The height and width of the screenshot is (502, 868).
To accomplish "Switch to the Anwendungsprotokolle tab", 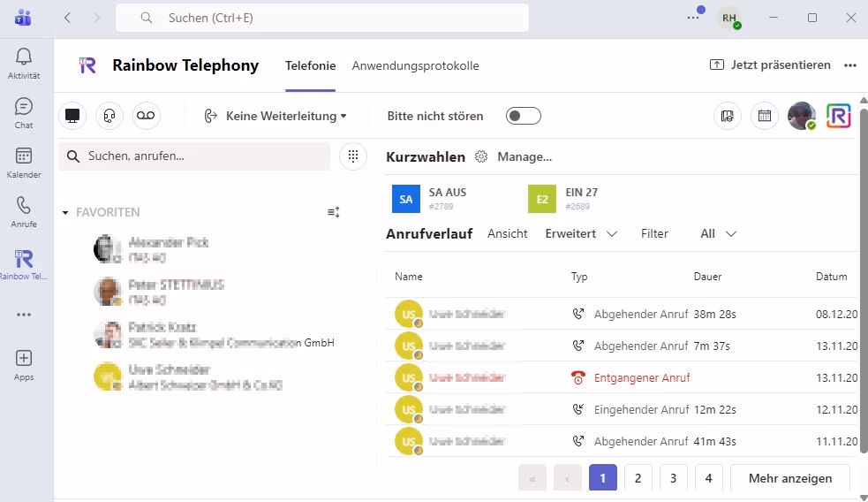I will (x=416, y=66).
